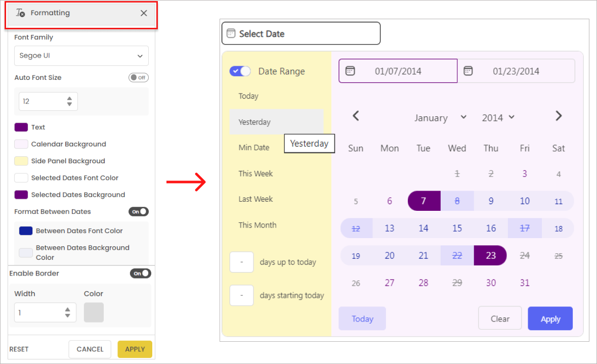Click the Formatting panel header icon
597x364 pixels.
pos(20,13)
